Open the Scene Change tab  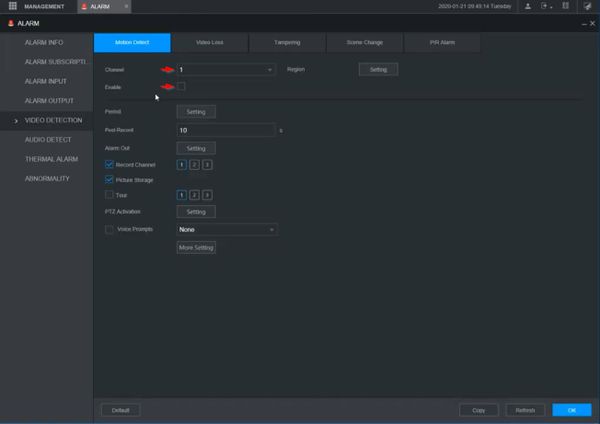click(x=365, y=42)
